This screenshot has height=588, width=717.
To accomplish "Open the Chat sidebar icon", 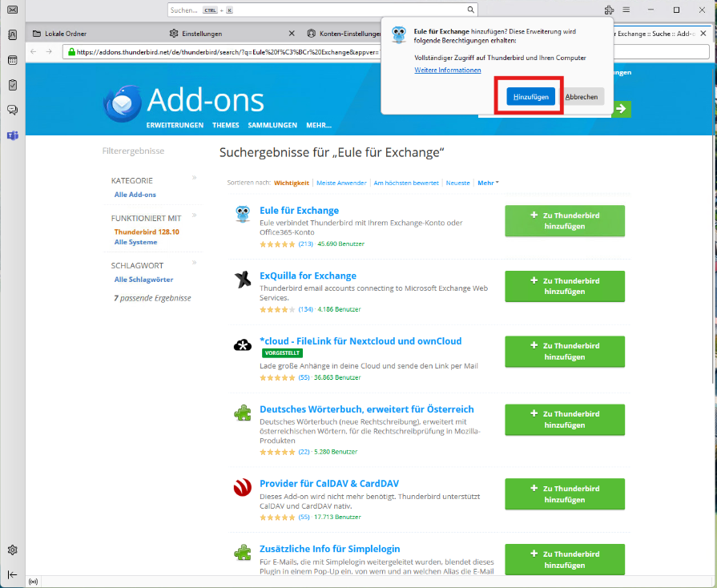I will (12, 110).
